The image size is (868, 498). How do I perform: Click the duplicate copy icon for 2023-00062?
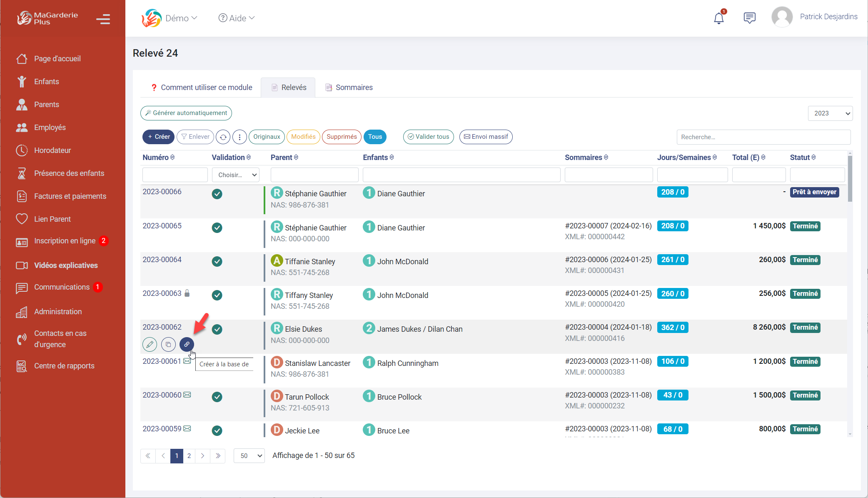tap(168, 344)
